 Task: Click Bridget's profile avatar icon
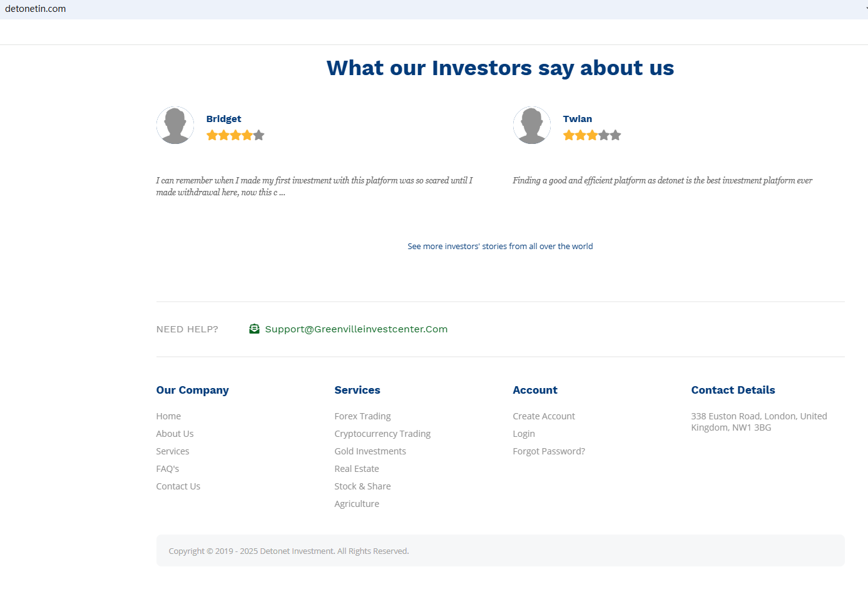pyautogui.click(x=175, y=125)
